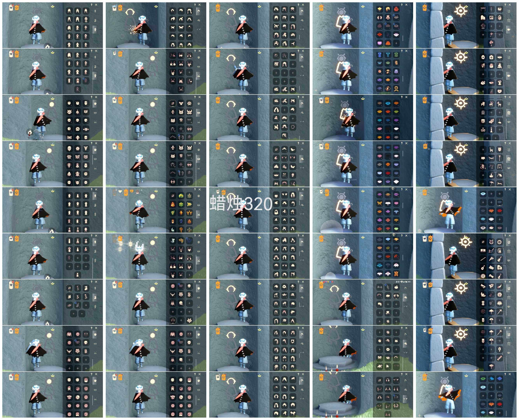Select the pan flute instrument

491,259
